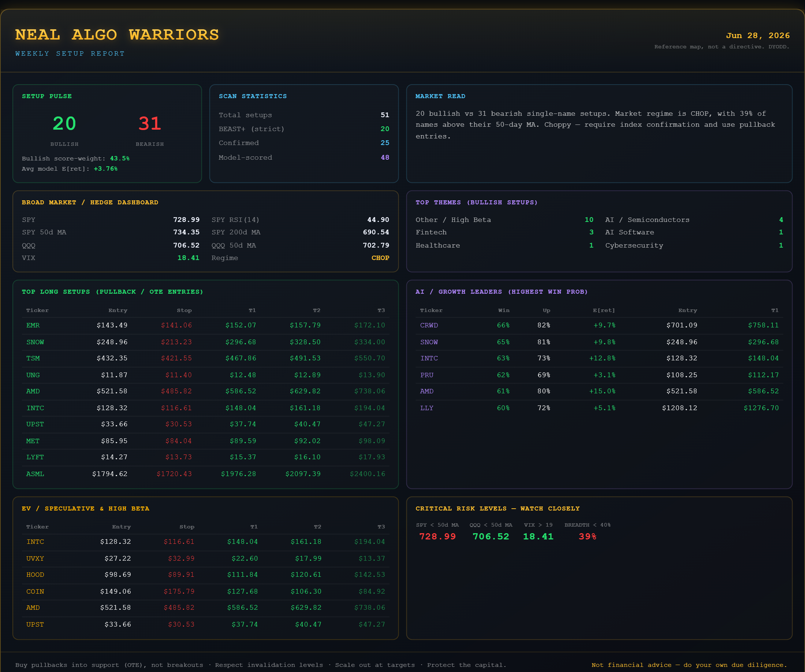Click EMR ticker in Top Long Setups

click(33, 325)
